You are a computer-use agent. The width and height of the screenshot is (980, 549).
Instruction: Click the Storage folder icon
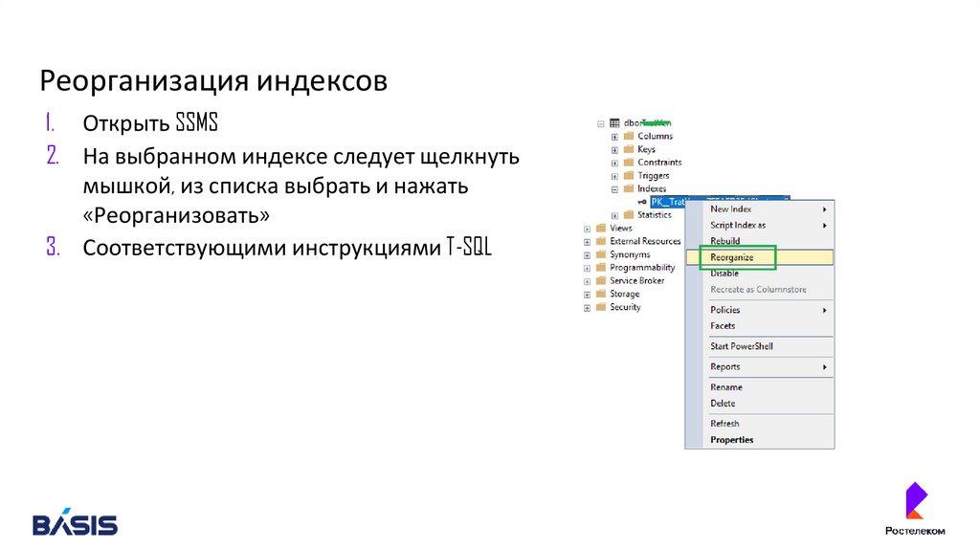pos(601,294)
